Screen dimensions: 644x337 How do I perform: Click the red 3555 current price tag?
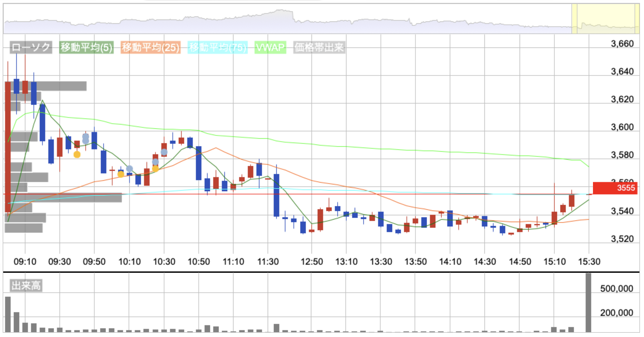[x=615, y=188]
